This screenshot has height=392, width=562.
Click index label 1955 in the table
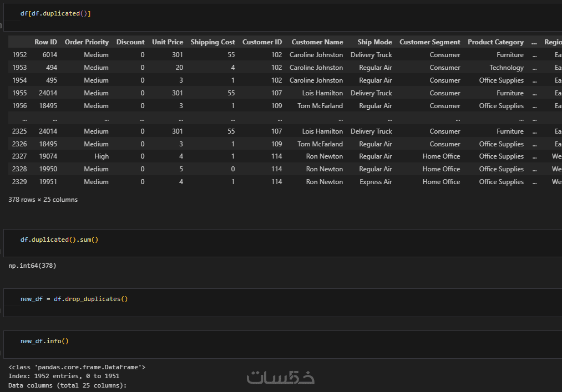click(19, 93)
